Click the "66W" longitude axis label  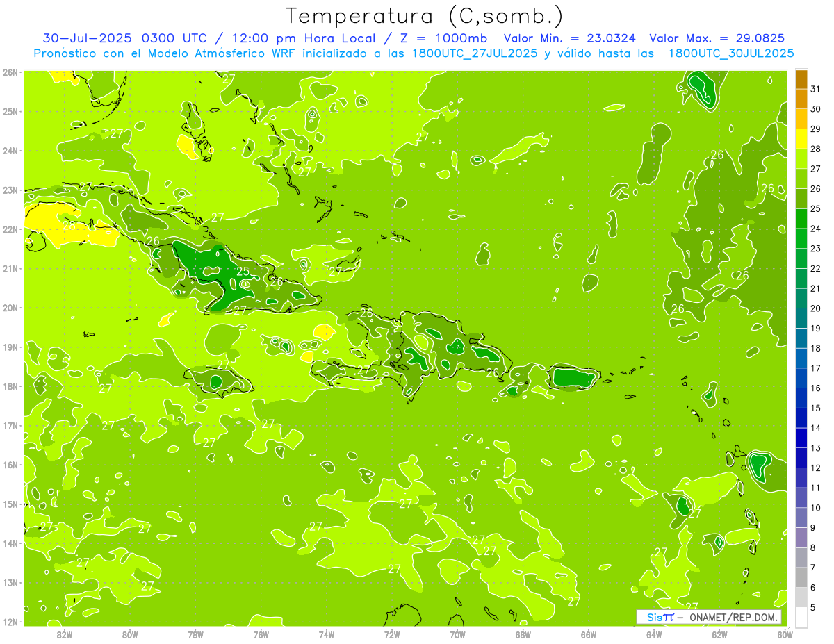coord(589,634)
